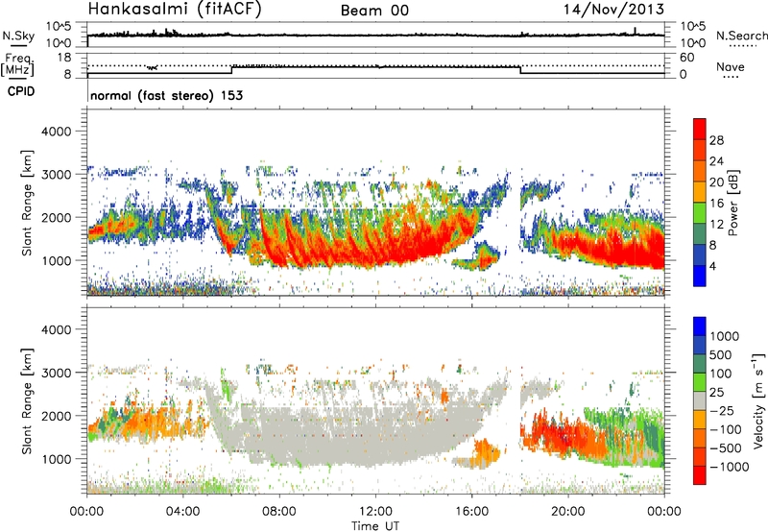Click the sky noise trace in the top panel
The image size is (768, 532).
tap(375, 36)
